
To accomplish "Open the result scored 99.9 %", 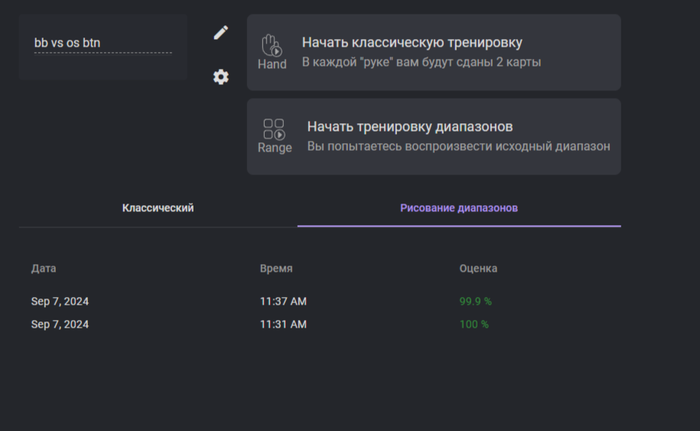I will tap(475, 301).
